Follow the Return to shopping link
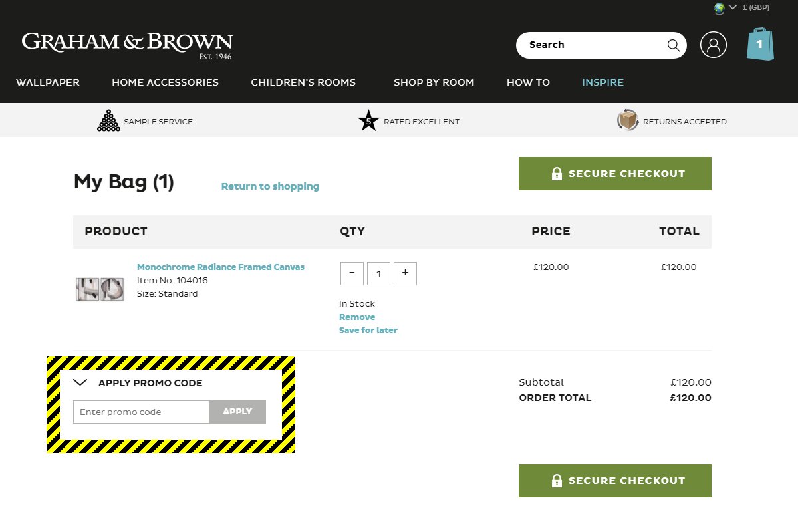Image resolution: width=798 pixels, height=532 pixels. click(270, 186)
